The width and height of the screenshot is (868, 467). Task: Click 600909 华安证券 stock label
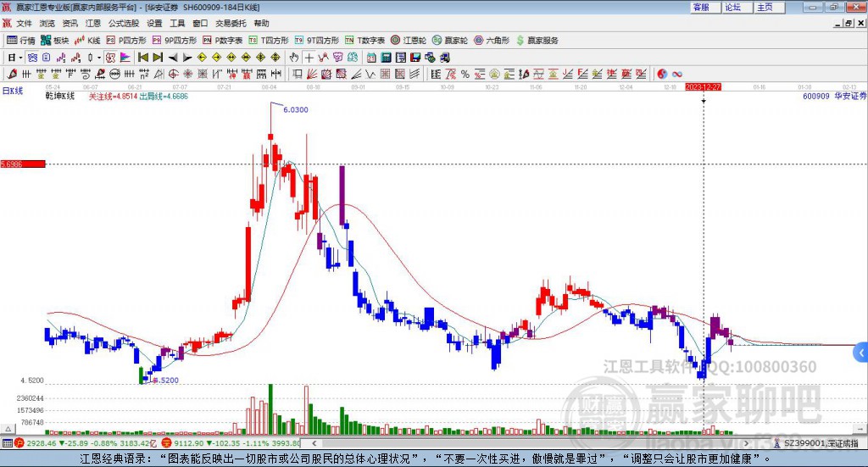[834, 97]
